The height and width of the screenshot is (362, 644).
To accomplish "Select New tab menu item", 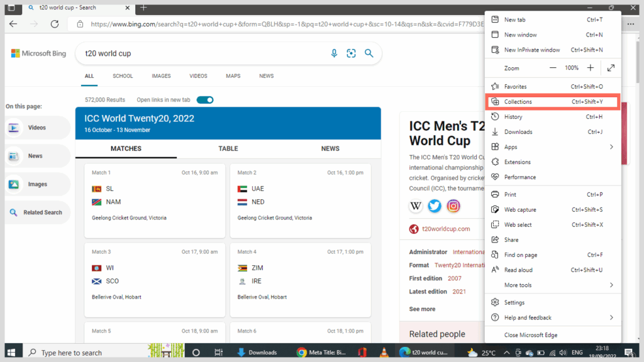I will pos(552,19).
